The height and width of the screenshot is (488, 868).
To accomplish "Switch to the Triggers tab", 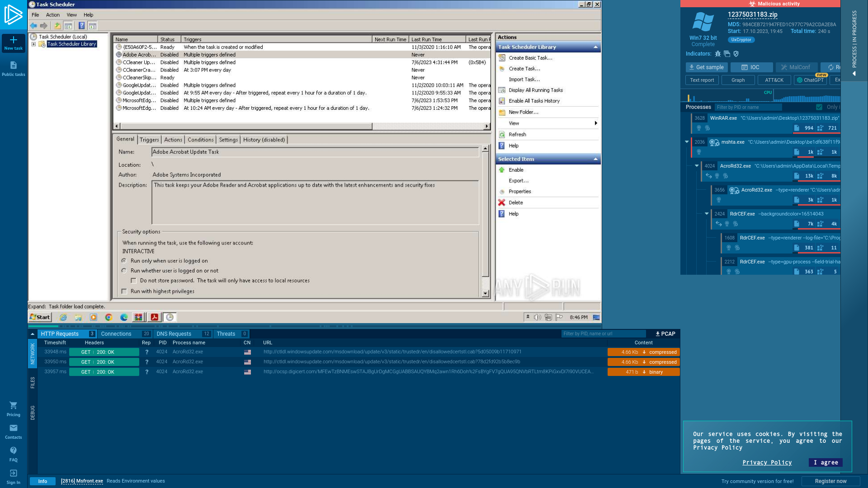I will click(149, 140).
